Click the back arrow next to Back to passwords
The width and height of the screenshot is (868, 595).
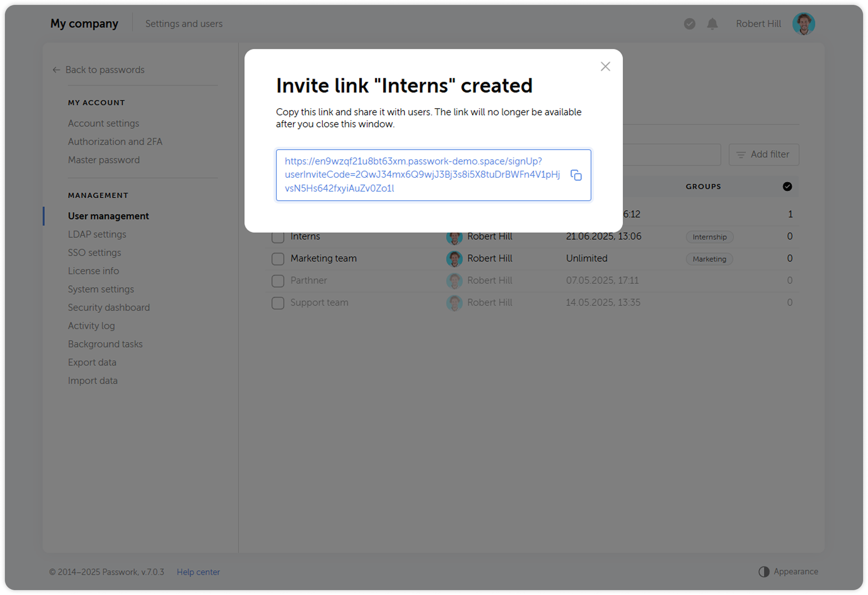56,70
